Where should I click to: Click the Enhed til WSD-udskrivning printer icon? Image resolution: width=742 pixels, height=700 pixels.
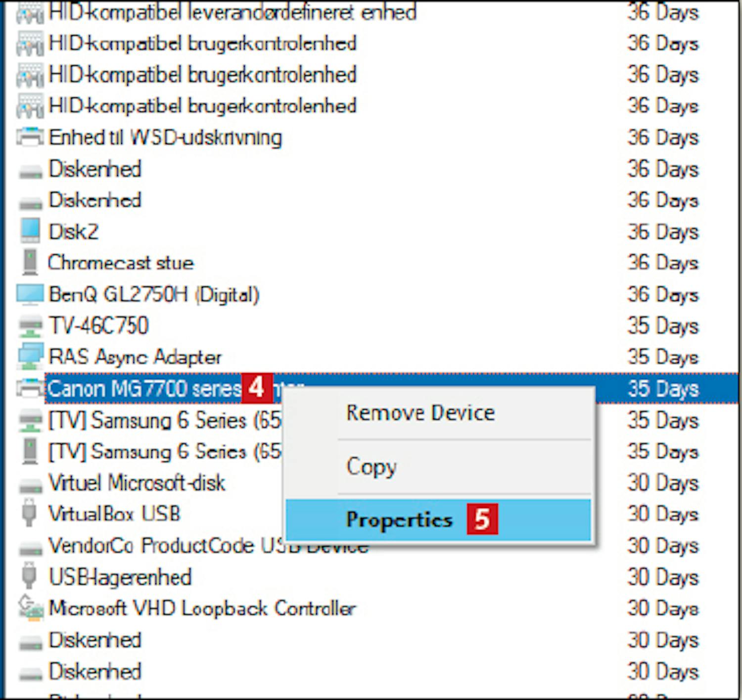coord(30,137)
